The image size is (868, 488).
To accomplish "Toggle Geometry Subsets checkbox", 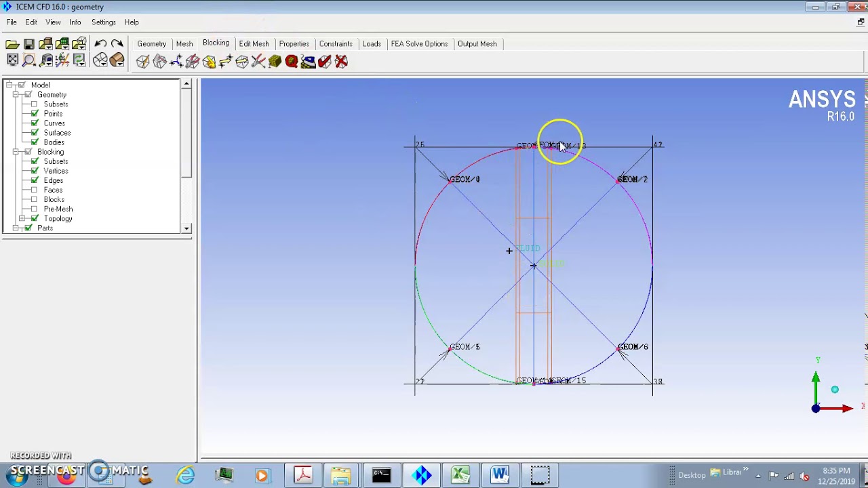I will point(35,104).
